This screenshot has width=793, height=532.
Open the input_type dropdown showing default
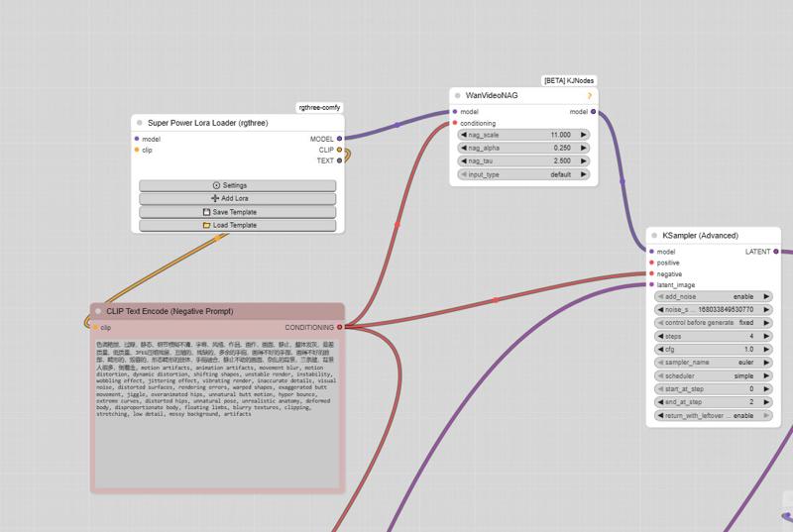pyautogui.click(x=523, y=174)
